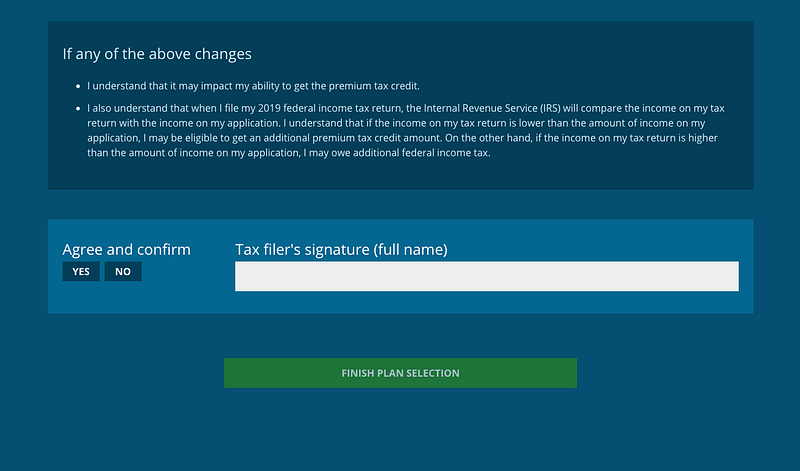Image resolution: width=800 pixels, height=471 pixels.
Task: Click right end of the signature text box
Action: 725,276
